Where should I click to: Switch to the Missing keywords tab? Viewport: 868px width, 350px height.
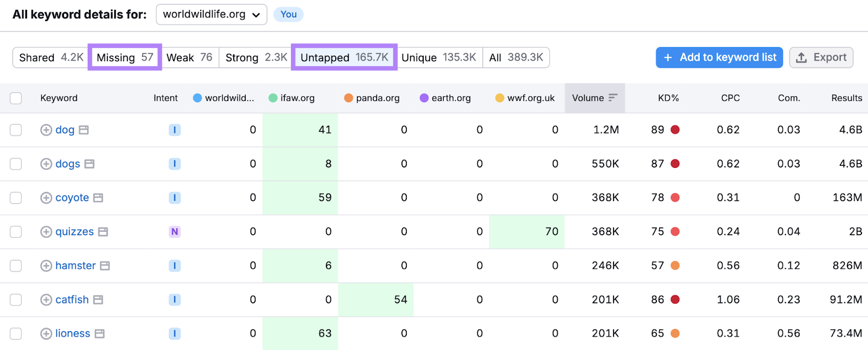(125, 57)
